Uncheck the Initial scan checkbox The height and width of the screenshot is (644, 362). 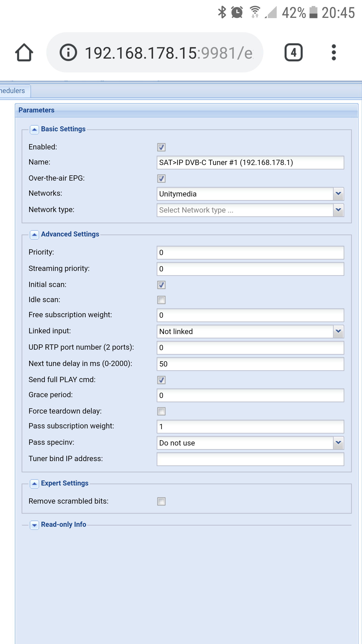pyautogui.click(x=161, y=285)
